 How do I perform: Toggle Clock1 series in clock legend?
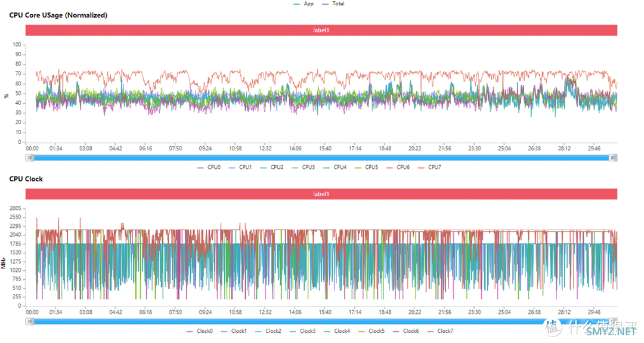point(234,330)
